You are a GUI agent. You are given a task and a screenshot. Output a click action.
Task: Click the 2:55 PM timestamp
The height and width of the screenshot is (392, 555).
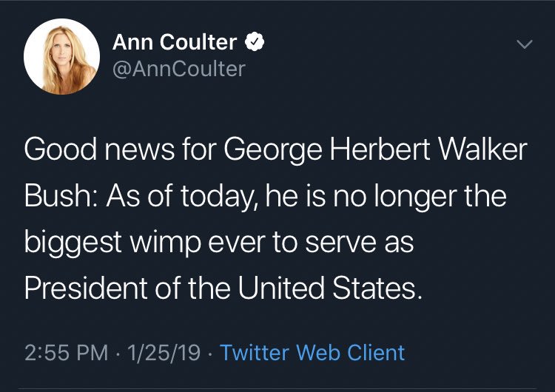tap(66, 352)
